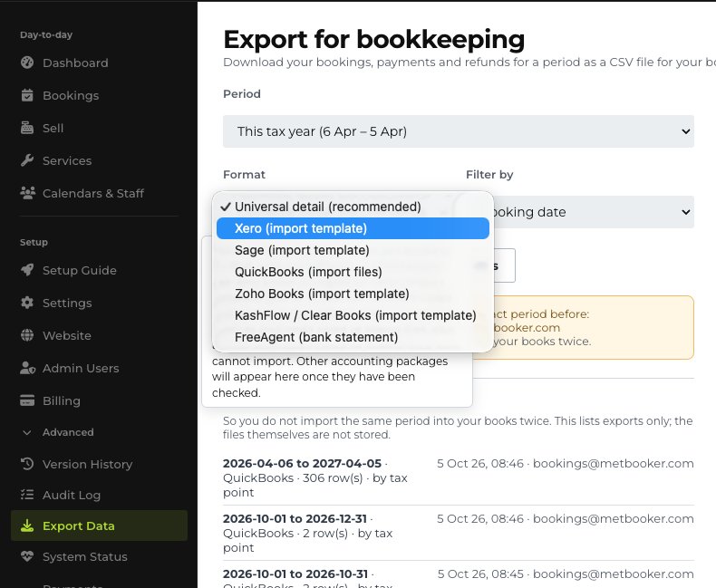Choose Universal detail (recommended) option

[x=353, y=207]
